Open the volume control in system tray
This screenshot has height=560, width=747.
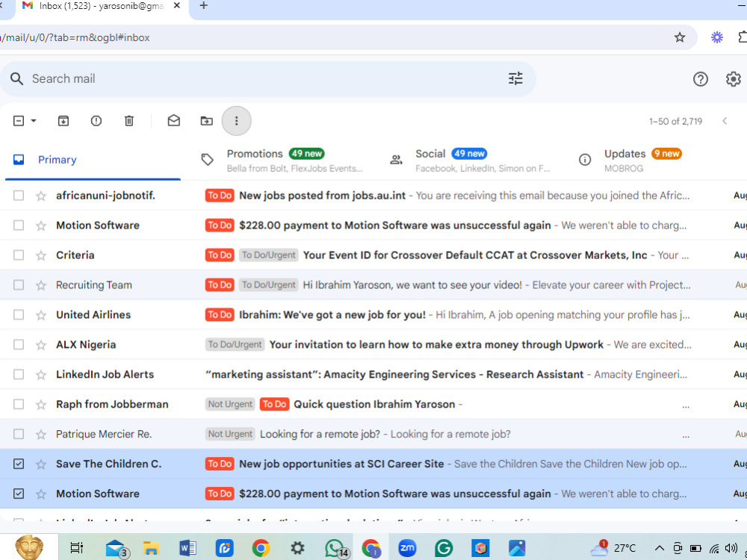point(731,549)
